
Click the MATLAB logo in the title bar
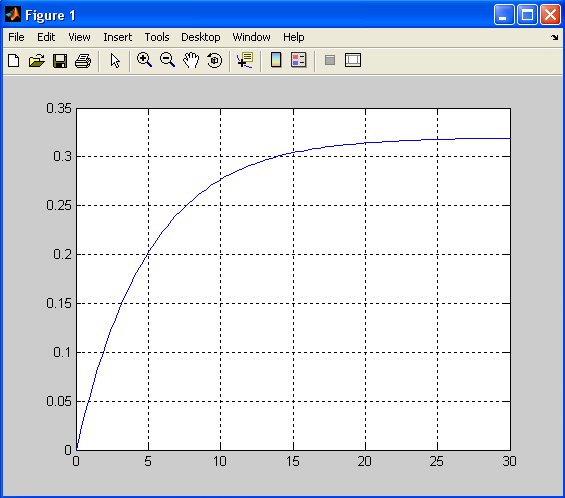coord(13,15)
